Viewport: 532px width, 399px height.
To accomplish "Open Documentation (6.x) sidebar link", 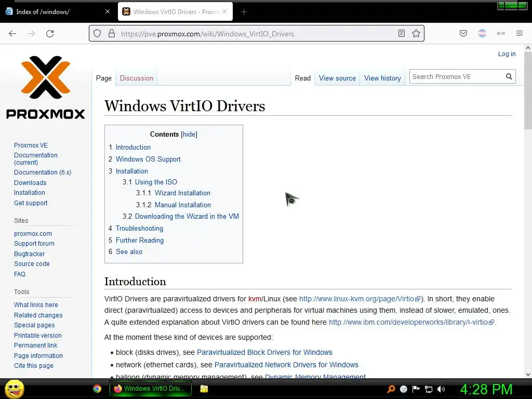I will 43,172.
